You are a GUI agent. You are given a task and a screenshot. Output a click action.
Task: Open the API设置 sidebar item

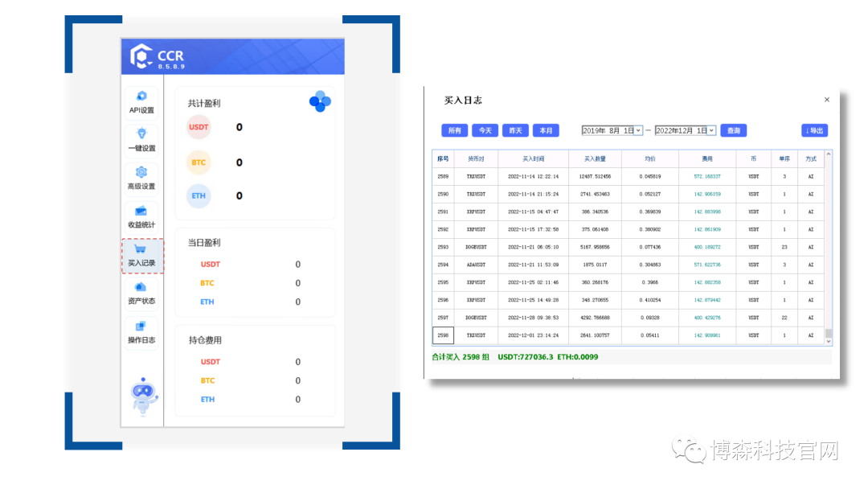141,102
